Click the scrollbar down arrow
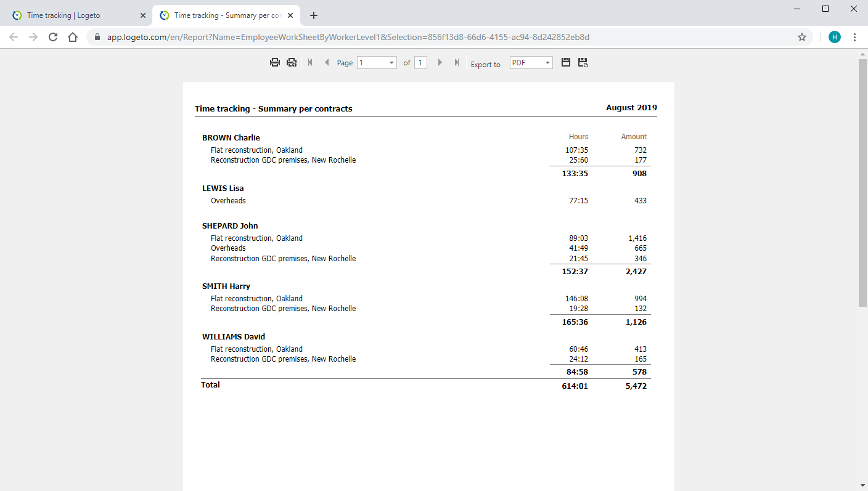868x491 pixels. [x=863, y=485]
